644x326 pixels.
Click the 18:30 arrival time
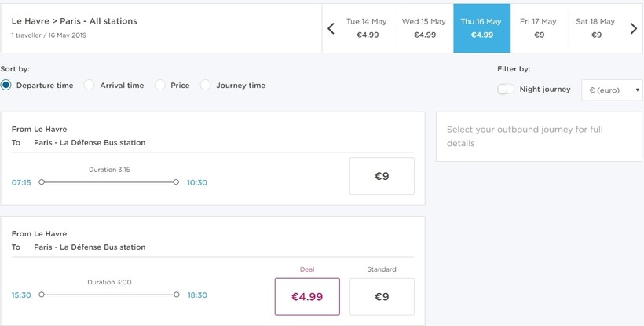198,295
